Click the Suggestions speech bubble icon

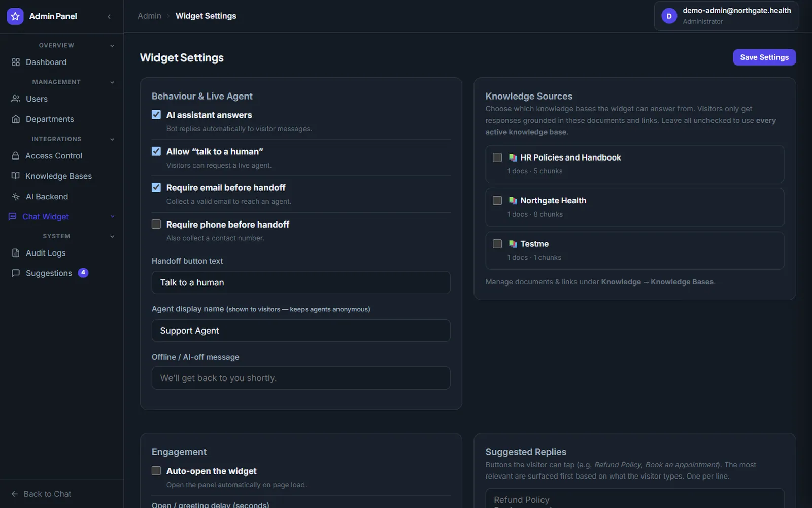16,273
